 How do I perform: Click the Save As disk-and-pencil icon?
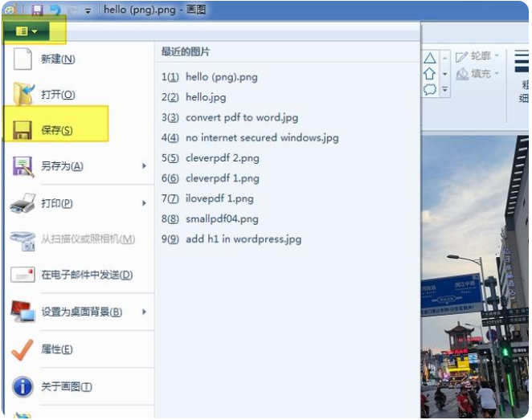tap(23, 166)
